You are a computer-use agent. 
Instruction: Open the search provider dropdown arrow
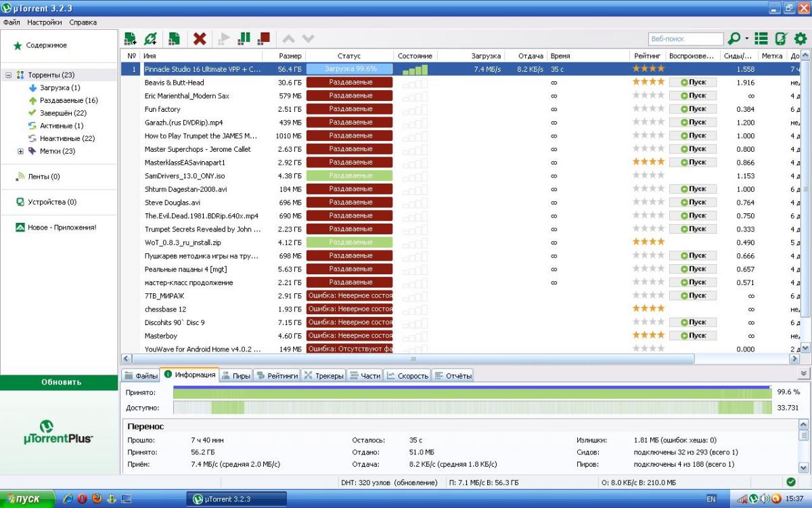747,39
